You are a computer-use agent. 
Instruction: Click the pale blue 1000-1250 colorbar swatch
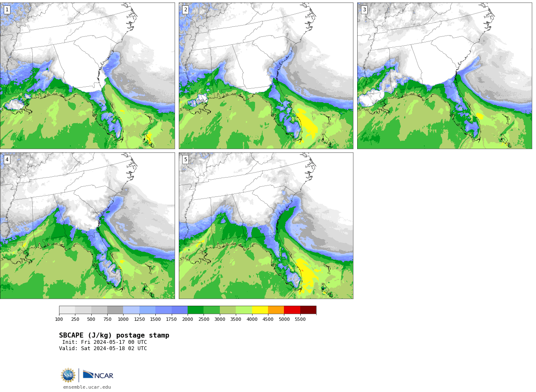click(131, 310)
